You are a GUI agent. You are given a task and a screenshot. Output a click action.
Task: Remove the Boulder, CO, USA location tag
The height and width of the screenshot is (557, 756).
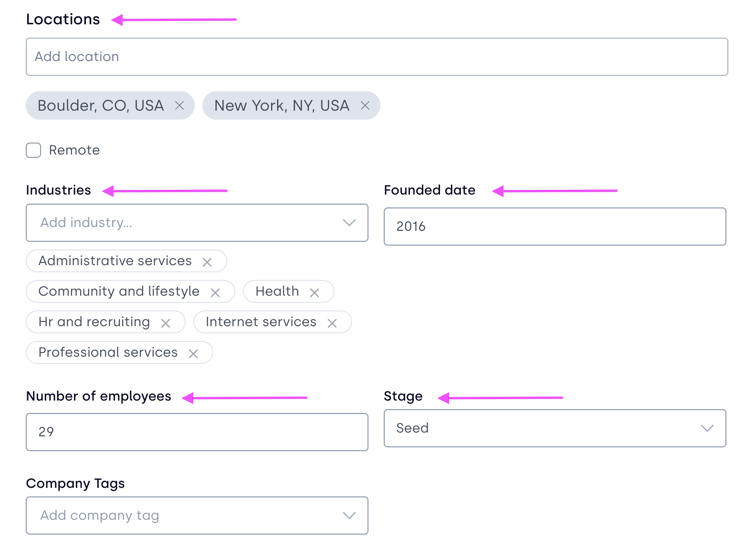coord(179,105)
